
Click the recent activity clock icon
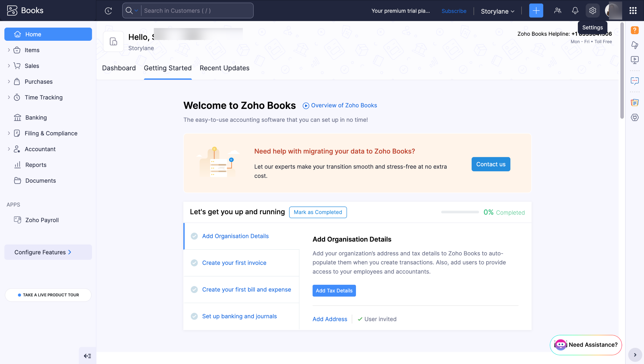coord(108,11)
